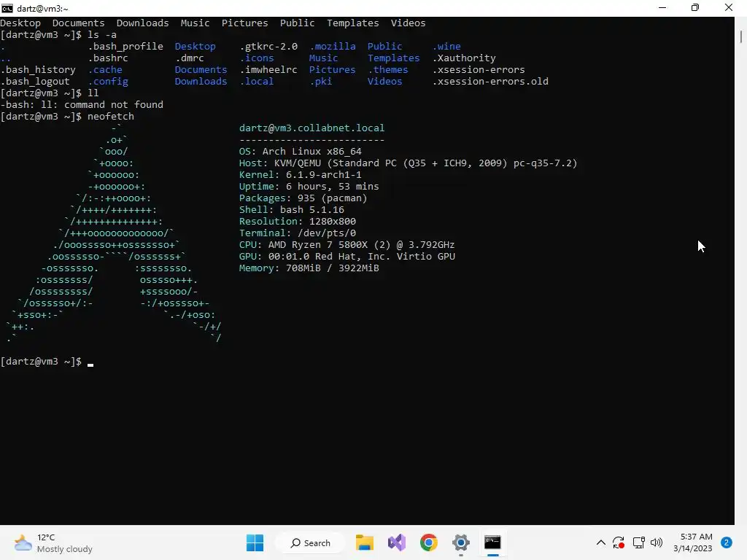Click the blue '.themes' directory name
The image size is (747, 560).
(x=388, y=69)
